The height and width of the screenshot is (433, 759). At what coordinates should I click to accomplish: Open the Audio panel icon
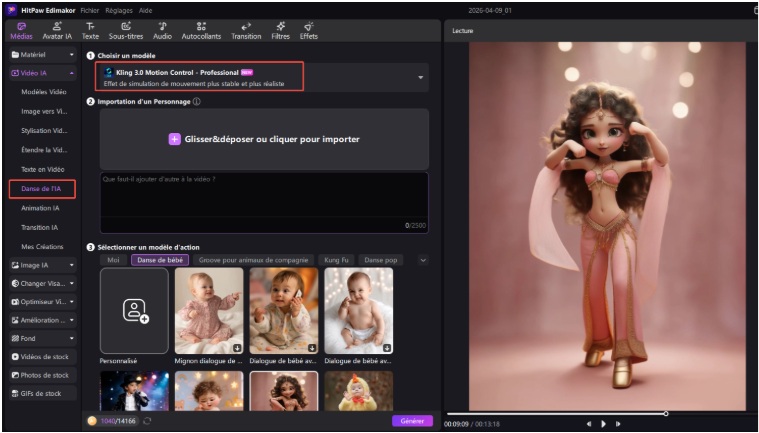tap(162, 25)
